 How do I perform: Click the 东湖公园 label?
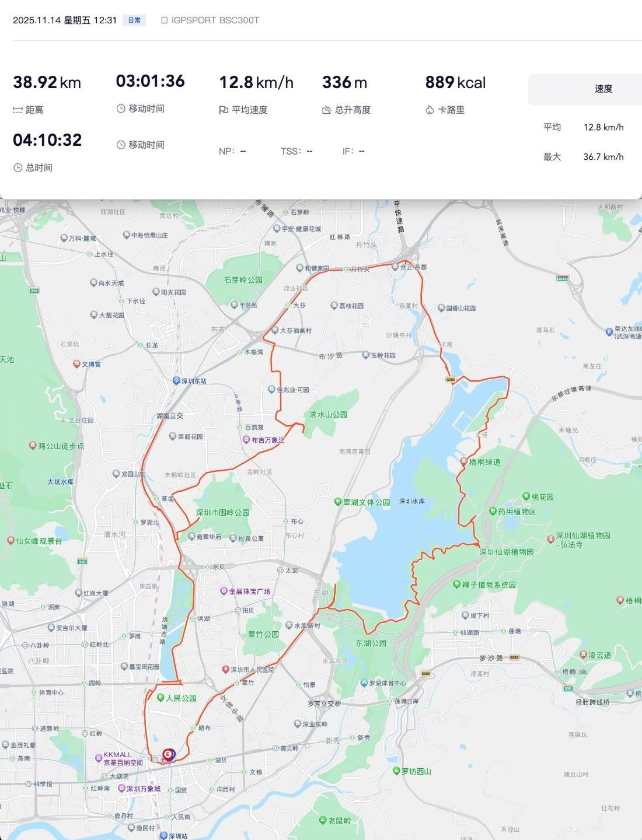click(x=371, y=643)
